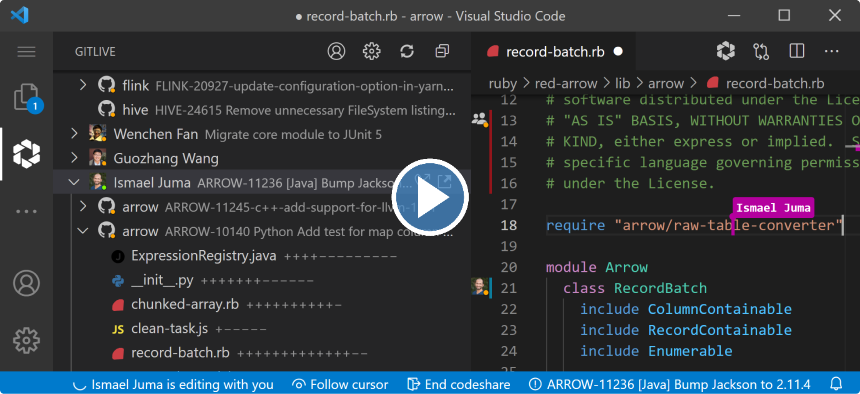
Task: Expand the Guozhang Wang entry
Action: [75, 159]
